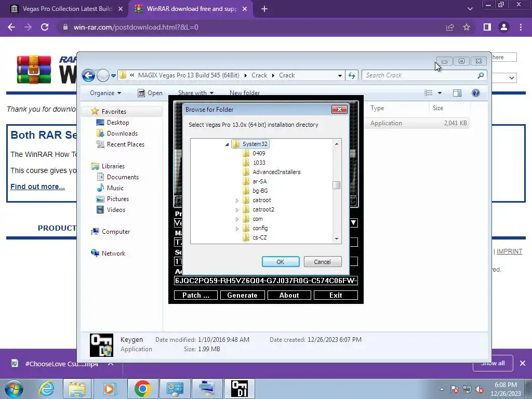Launch Internet Explorer from taskbar
Viewport: 532px width, 399px height.
(x=46, y=389)
